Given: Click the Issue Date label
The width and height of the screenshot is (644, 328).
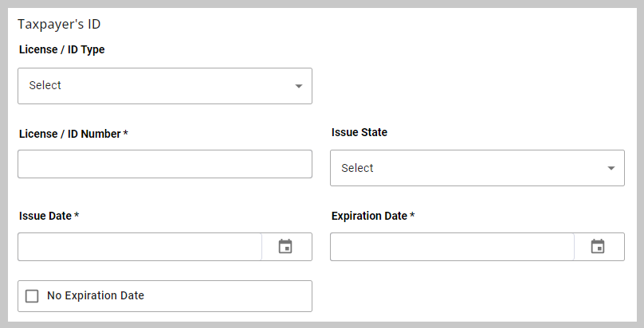Looking at the screenshot, I should click(45, 216).
